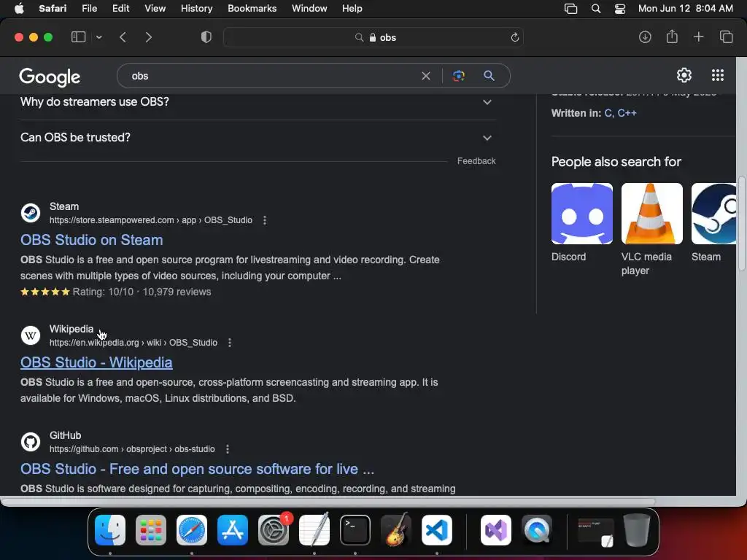The width and height of the screenshot is (747, 560).
Task: Open the tab group dropdown arrow
Action: pyautogui.click(x=98, y=36)
